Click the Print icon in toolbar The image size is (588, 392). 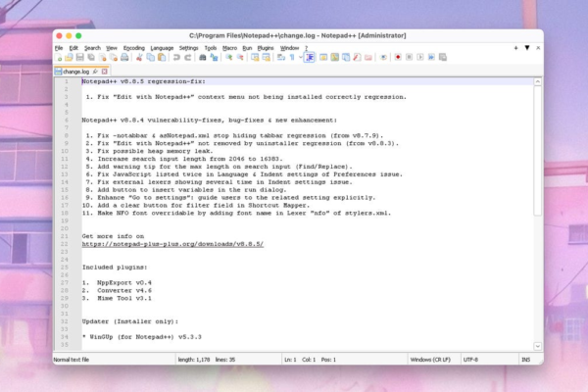pyautogui.click(x=124, y=58)
